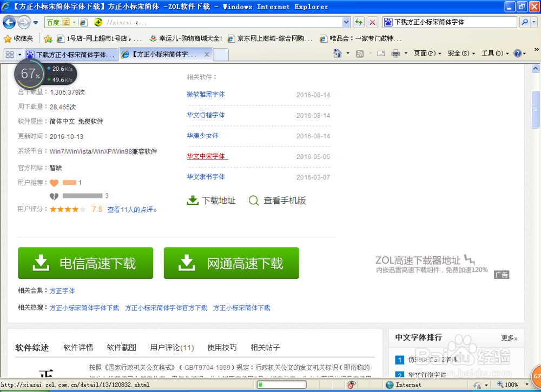541x392 pixels.
Task: Open the 华康少女体 link
Action: pos(202,136)
